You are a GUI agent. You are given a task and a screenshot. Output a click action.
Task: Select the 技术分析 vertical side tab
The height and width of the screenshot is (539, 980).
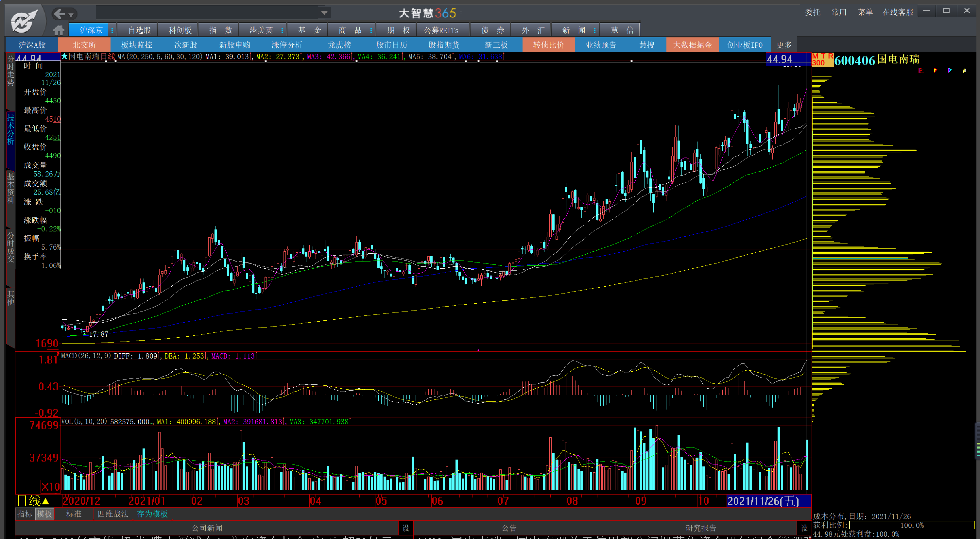(x=11, y=129)
